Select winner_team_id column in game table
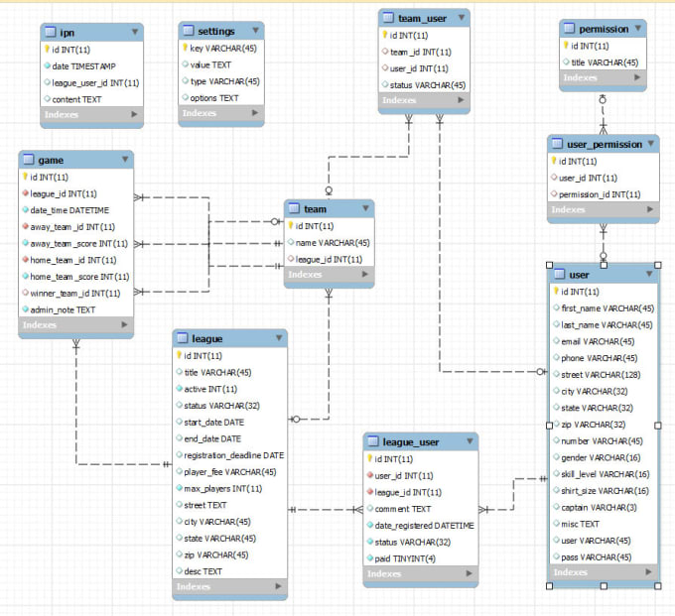This screenshot has height=616, width=675. tap(75, 293)
